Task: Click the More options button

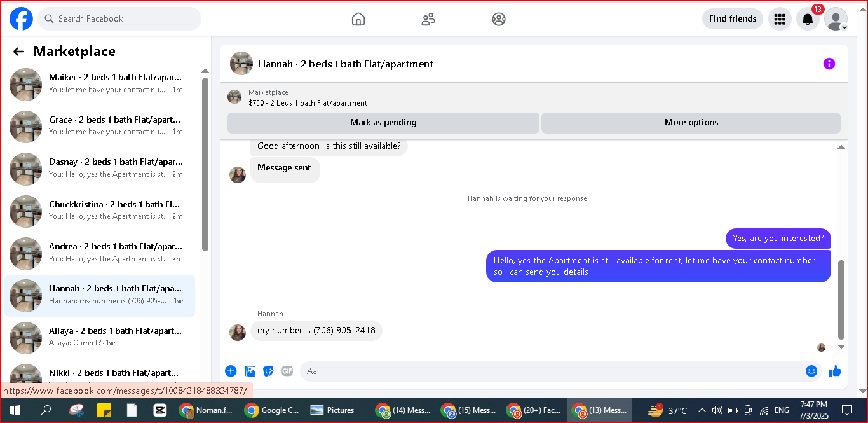Action: click(691, 123)
